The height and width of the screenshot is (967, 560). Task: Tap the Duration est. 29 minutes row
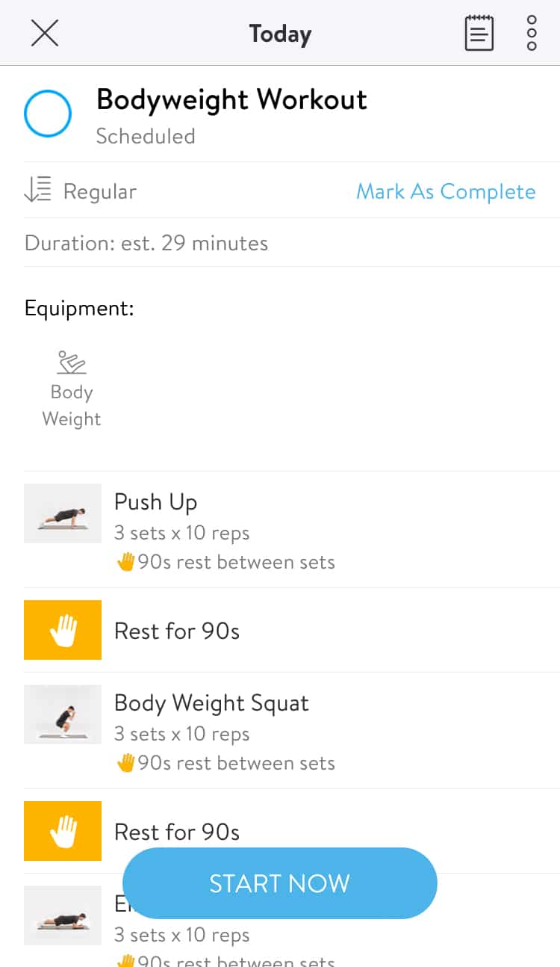(x=292, y=243)
